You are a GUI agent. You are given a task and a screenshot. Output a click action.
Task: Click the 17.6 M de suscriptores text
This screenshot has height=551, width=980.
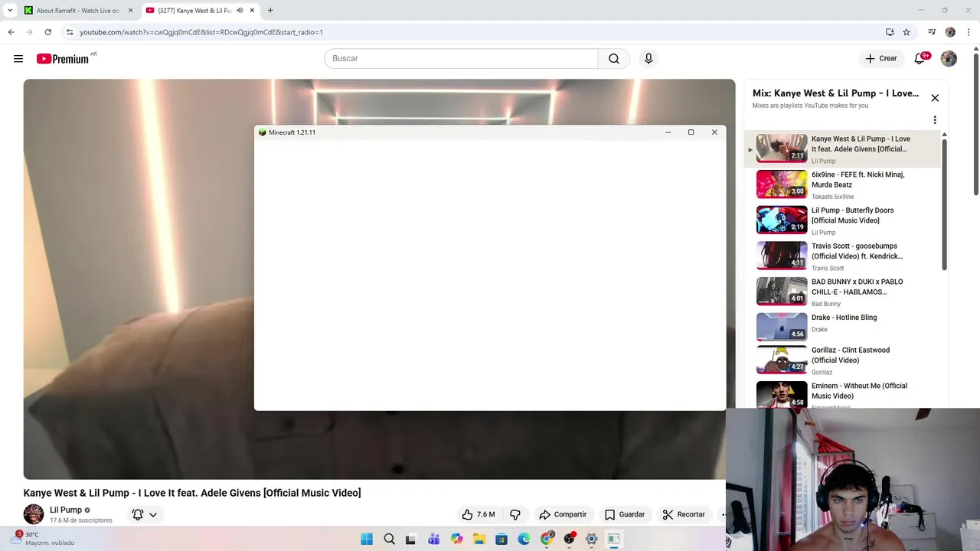(x=81, y=520)
